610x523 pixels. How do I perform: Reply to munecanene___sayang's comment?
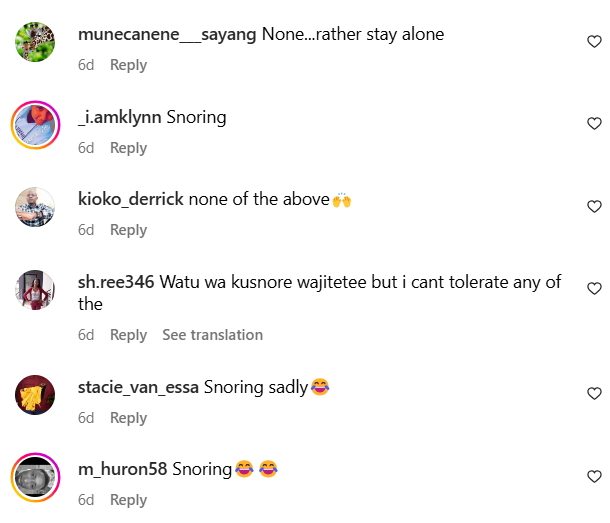pos(128,65)
